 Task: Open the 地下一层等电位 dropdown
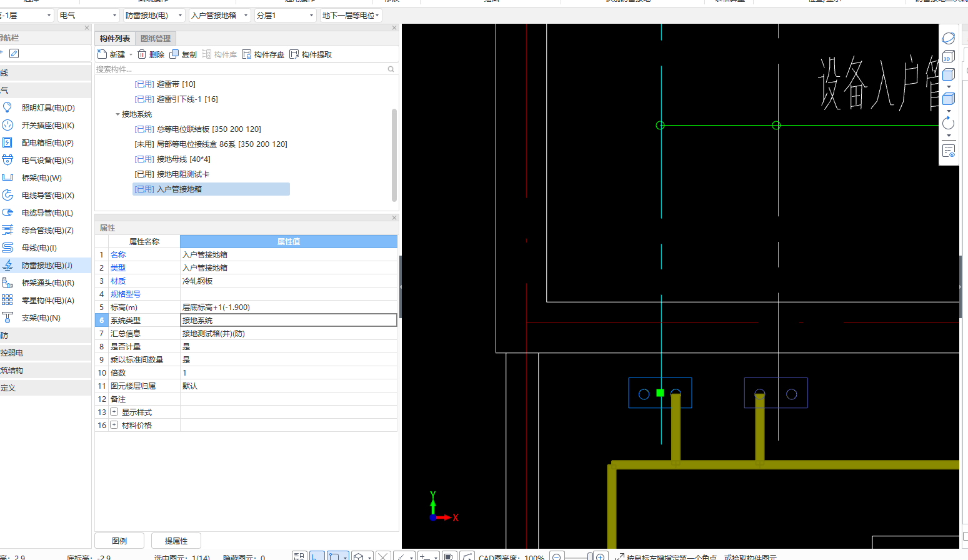(x=351, y=15)
